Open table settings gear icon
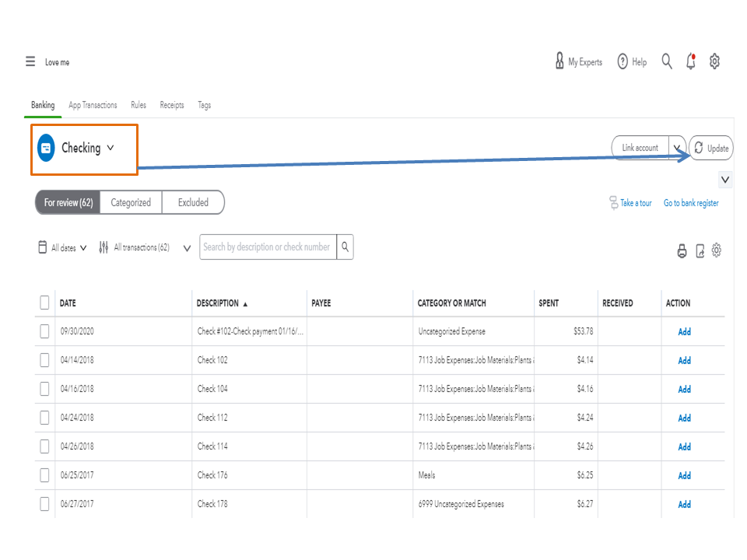This screenshot has height=560, width=747. point(717,250)
